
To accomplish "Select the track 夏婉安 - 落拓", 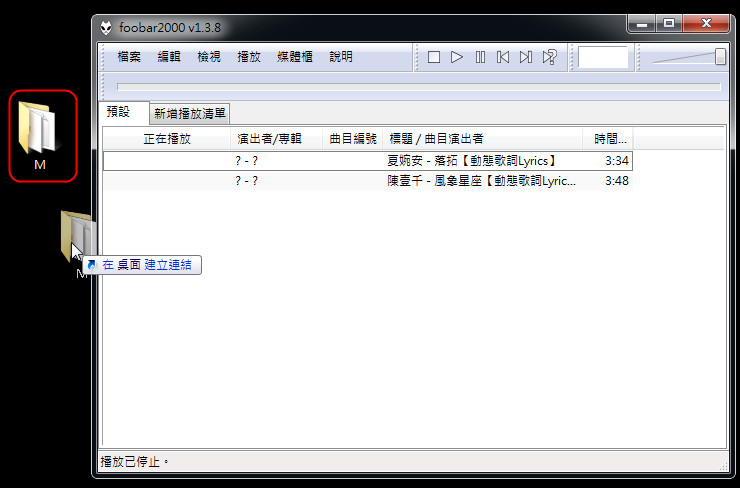I will click(x=368, y=161).
